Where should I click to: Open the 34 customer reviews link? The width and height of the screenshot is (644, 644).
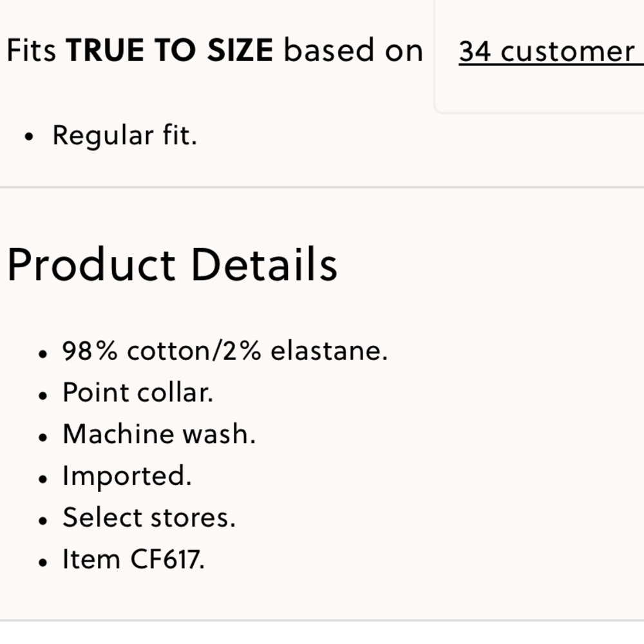(x=551, y=52)
